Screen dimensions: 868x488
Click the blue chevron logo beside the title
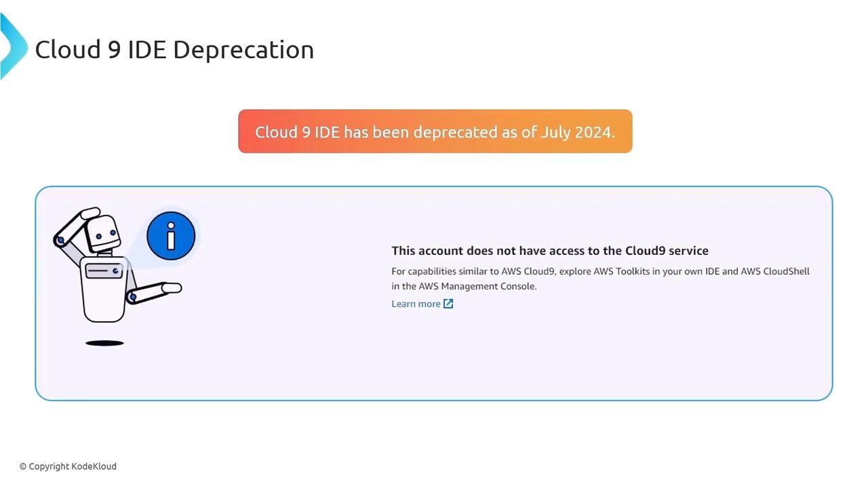(12, 46)
